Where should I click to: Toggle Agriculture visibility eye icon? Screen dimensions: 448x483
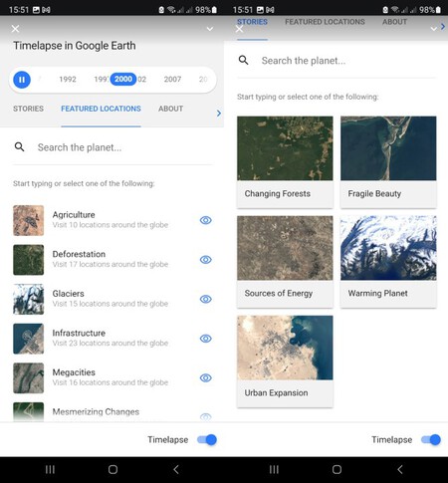coord(206,220)
